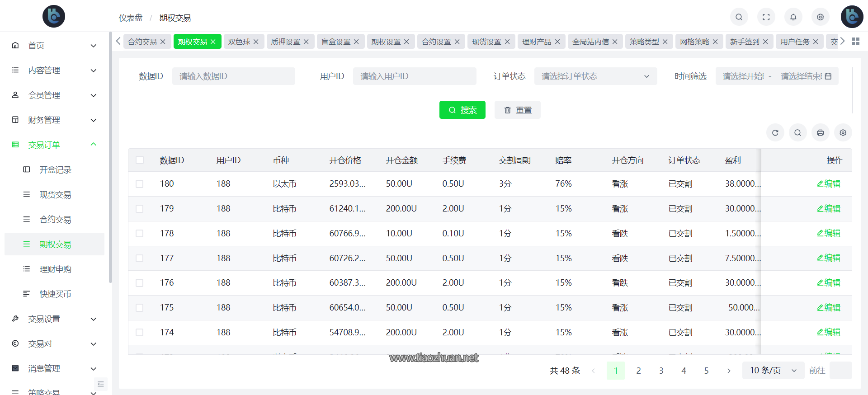
Task: Check the select-all checkbox in table header
Action: pos(140,160)
